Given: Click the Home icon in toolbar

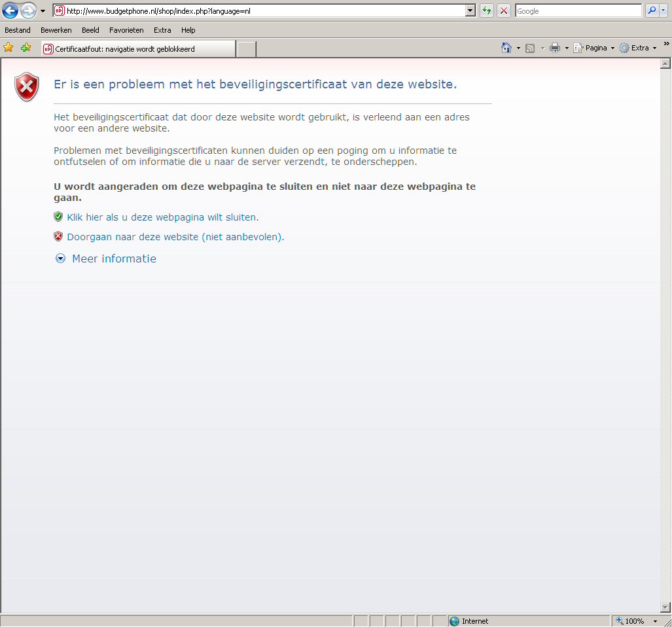Looking at the screenshot, I should pyautogui.click(x=506, y=48).
